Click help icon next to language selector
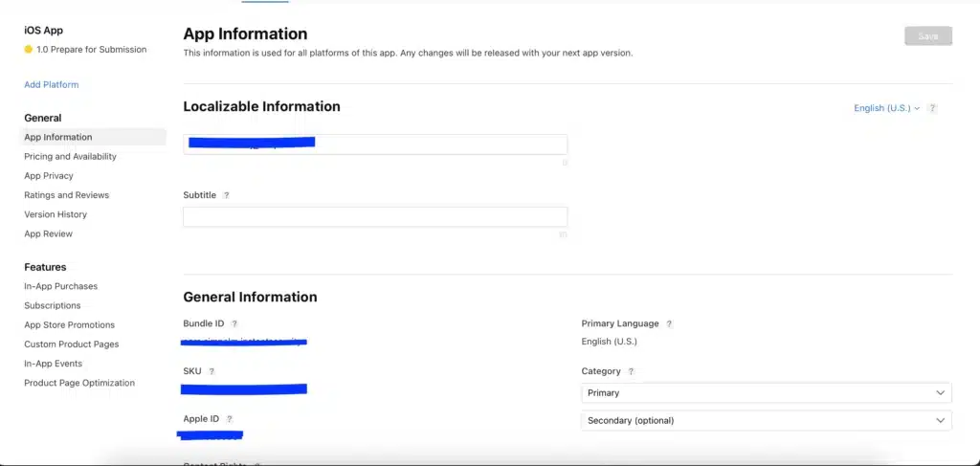Viewport: 980px width, 466px height. (932, 108)
